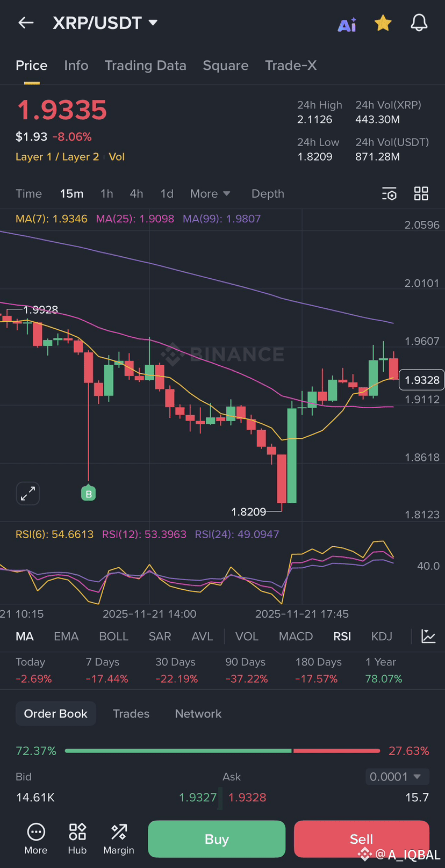Tap the RSI(6): 54.6613 legend
The width and height of the screenshot is (445, 868).
[x=54, y=534]
